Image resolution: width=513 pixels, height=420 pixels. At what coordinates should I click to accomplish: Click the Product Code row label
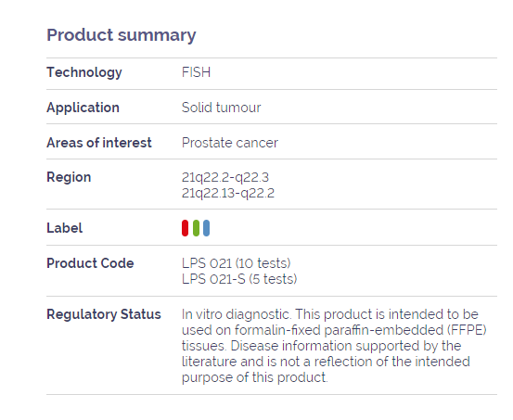90,263
